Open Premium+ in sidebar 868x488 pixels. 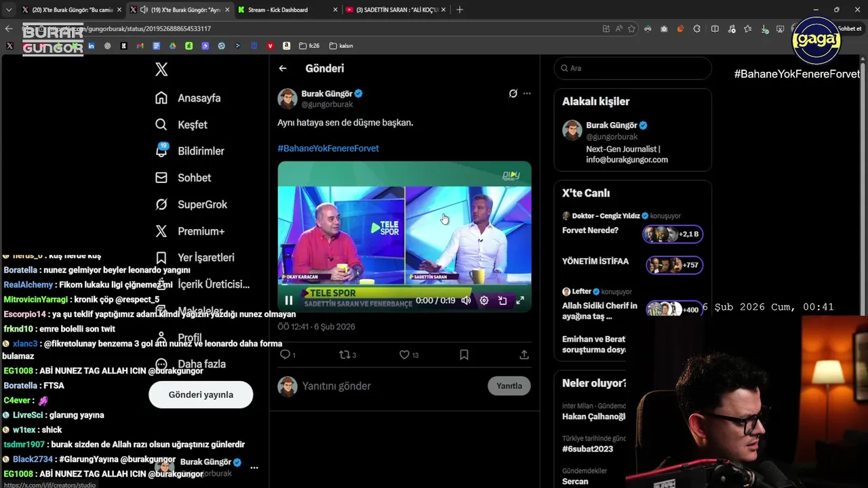pos(189,231)
